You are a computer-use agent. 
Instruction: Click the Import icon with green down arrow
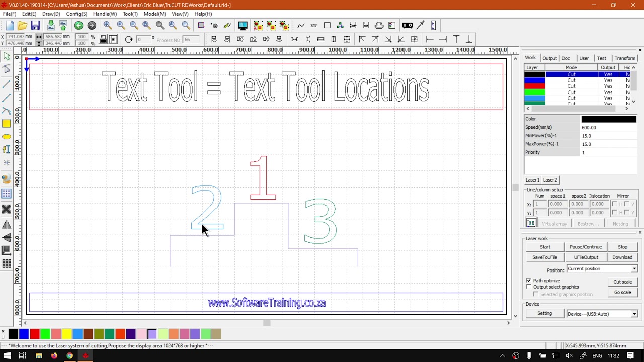[x=51, y=26]
